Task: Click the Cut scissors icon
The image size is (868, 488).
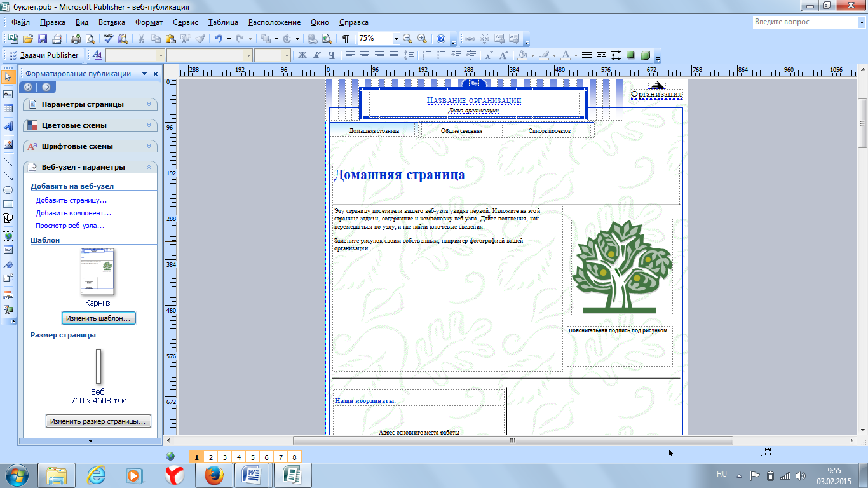Action: (x=141, y=39)
